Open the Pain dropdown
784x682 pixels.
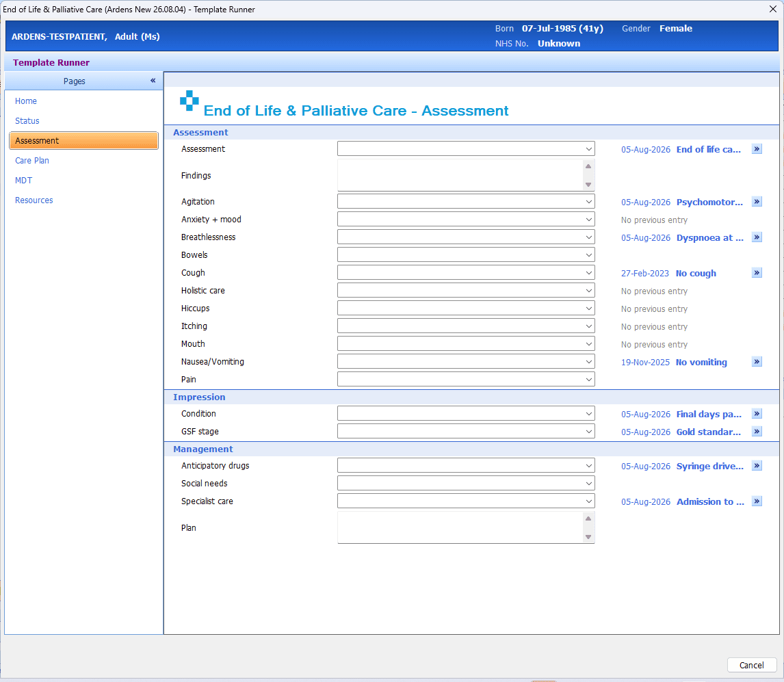pos(466,379)
